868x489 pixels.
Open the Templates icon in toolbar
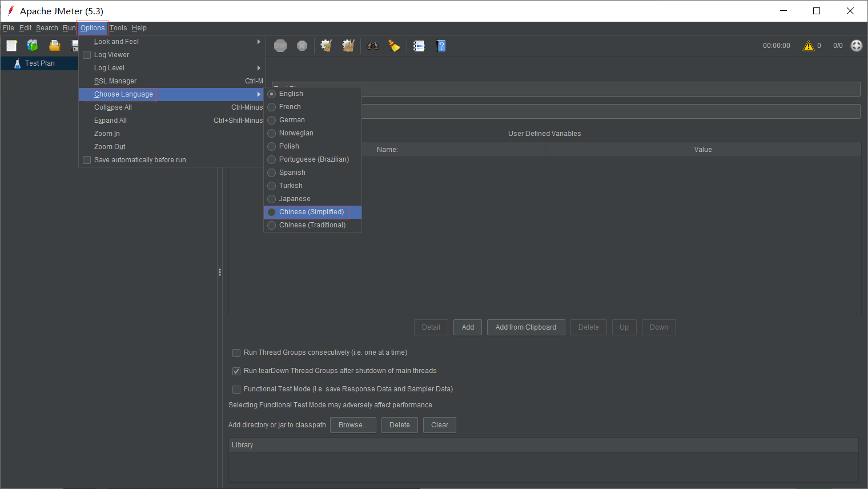(x=33, y=46)
